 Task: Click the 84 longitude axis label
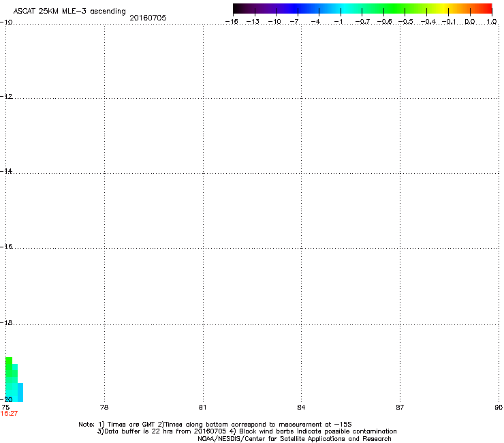[x=301, y=408]
